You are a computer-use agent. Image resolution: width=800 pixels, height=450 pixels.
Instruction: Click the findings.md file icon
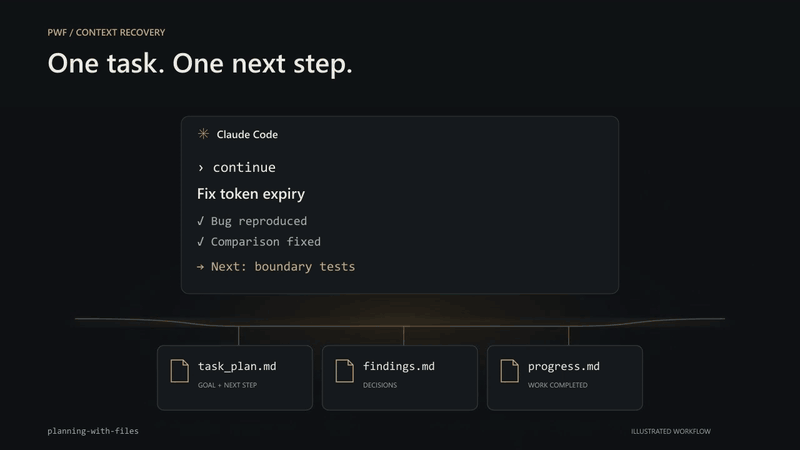[x=344, y=371]
